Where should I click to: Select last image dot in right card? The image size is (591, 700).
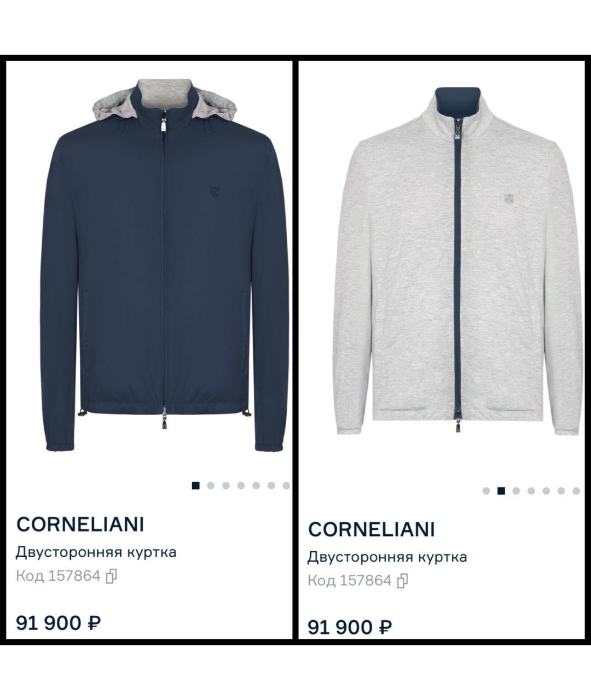pyautogui.click(x=576, y=491)
